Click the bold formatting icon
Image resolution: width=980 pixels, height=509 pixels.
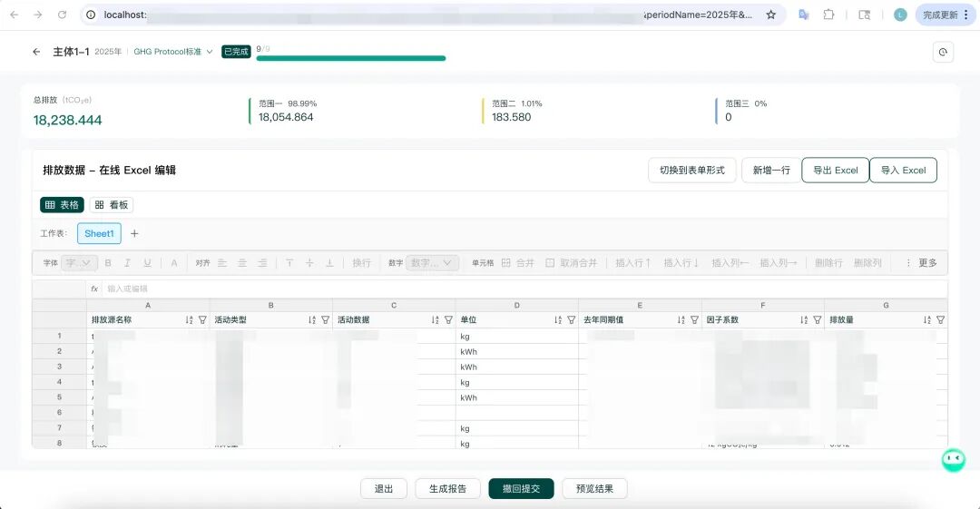tap(108, 263)
